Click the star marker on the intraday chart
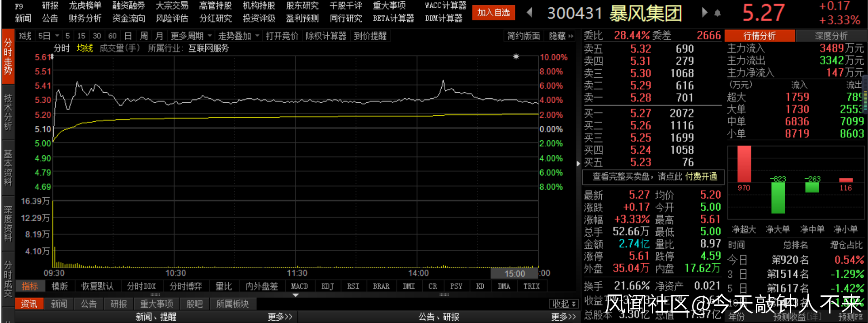This screenshot has height=323, width=868. [x=516, y=57]
